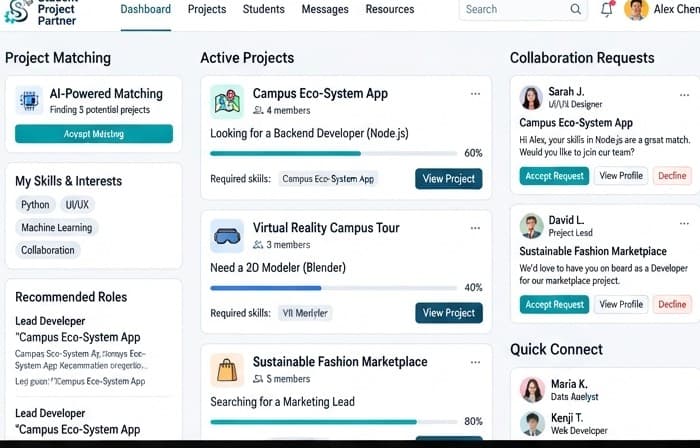Click the Campus Eco-System App required skill chip
Screen dimensions: 700x448
pyautogui.click(x=328, y=179)
